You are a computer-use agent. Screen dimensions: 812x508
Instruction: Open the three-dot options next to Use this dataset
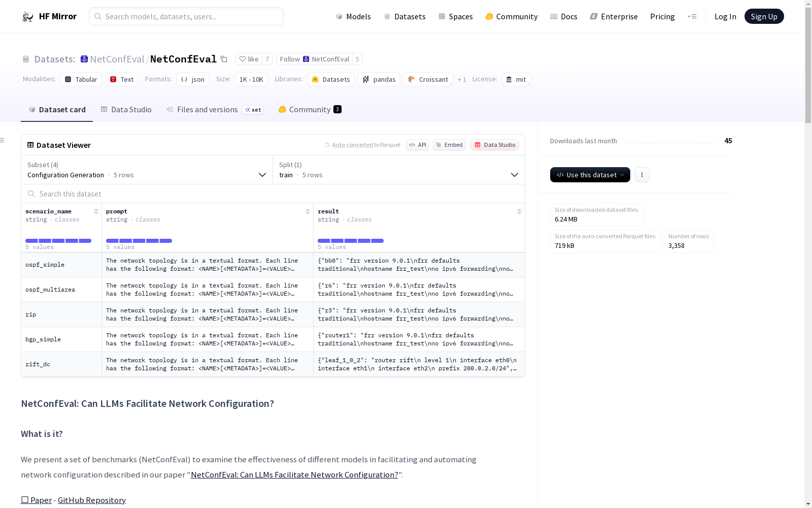coord(642,175)
